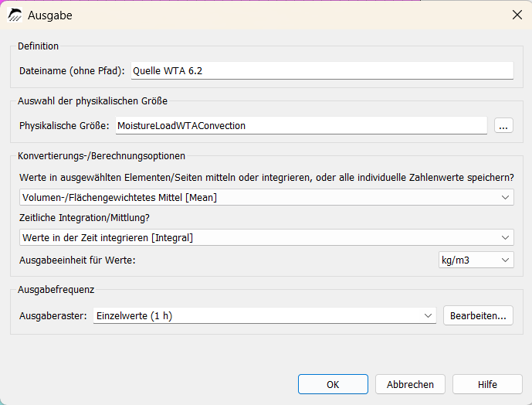The width and height of the screenshot is (532, 405).
Task: Open the output unit 'kg/m3' dropdown
Action: point(476,260)
